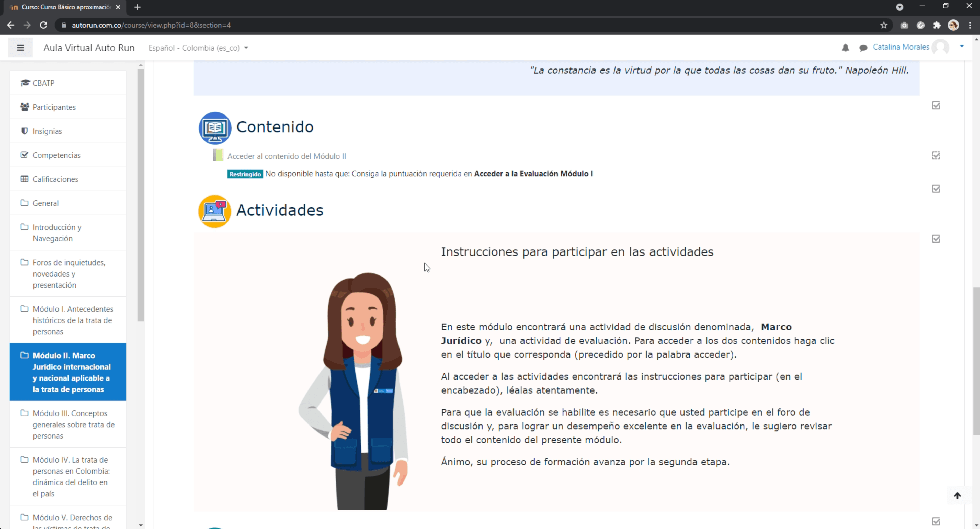Image resolution: width=980 pixels, height=529 pixels.
Task: Open notifications bell icon
Action: [x=845, y=48]
